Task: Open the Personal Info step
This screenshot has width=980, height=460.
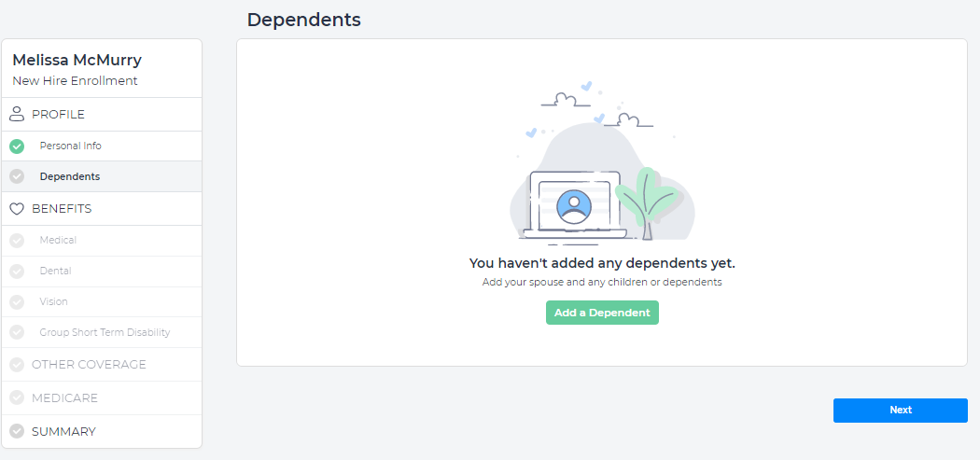Action: pos(71,146)
